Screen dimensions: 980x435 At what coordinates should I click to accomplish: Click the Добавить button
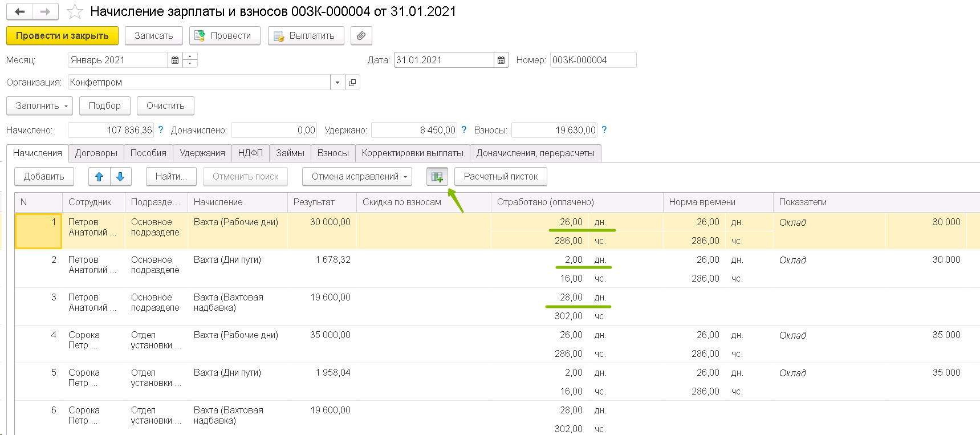click(44, 177)
